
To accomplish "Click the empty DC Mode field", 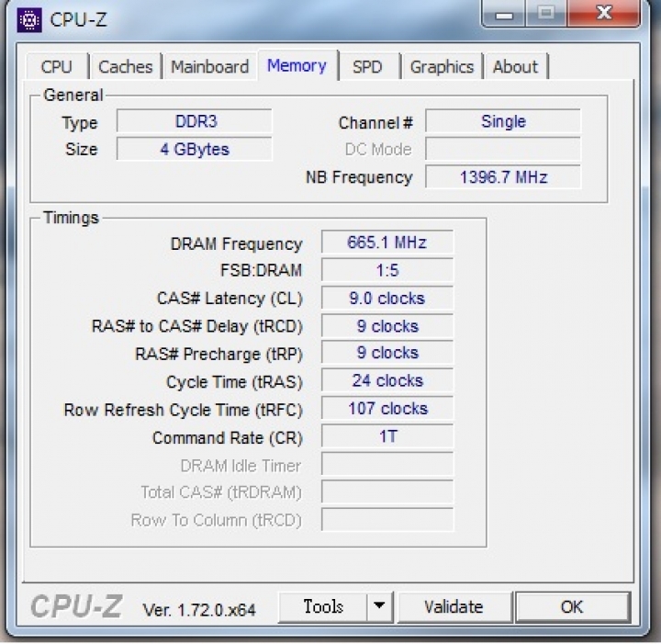I will point(503,150).
